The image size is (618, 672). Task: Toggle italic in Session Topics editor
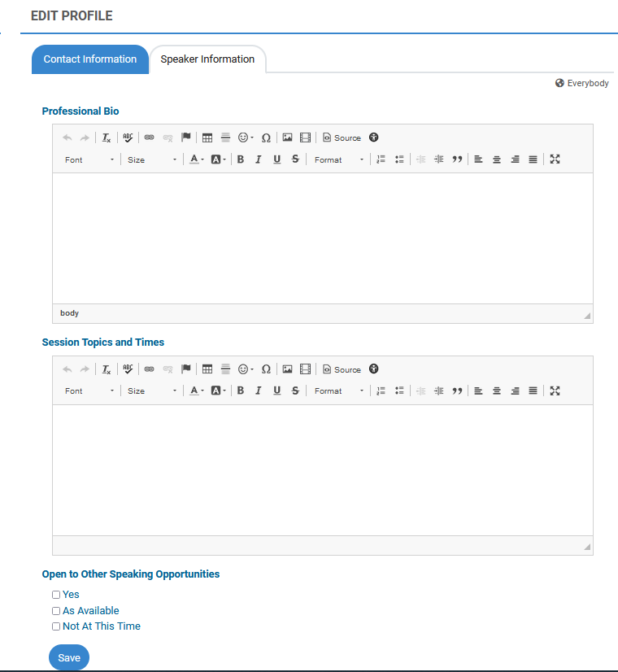pos(259,391)
